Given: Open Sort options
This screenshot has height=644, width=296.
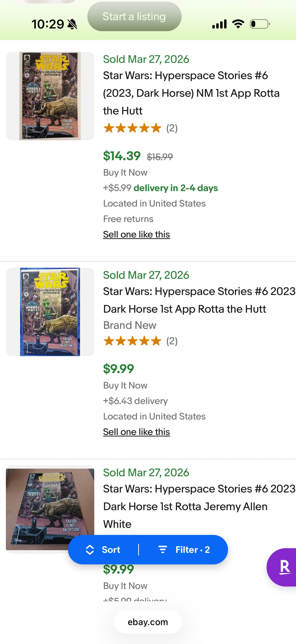Looking at the screenshot, I should (x=111, y=550).
